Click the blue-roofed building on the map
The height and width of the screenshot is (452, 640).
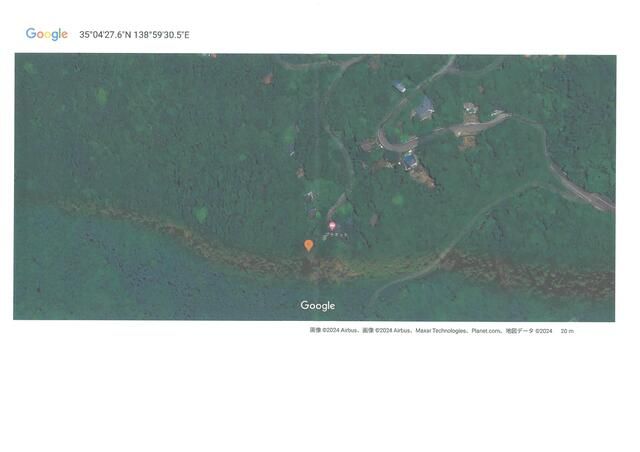(x=410, y=160)
